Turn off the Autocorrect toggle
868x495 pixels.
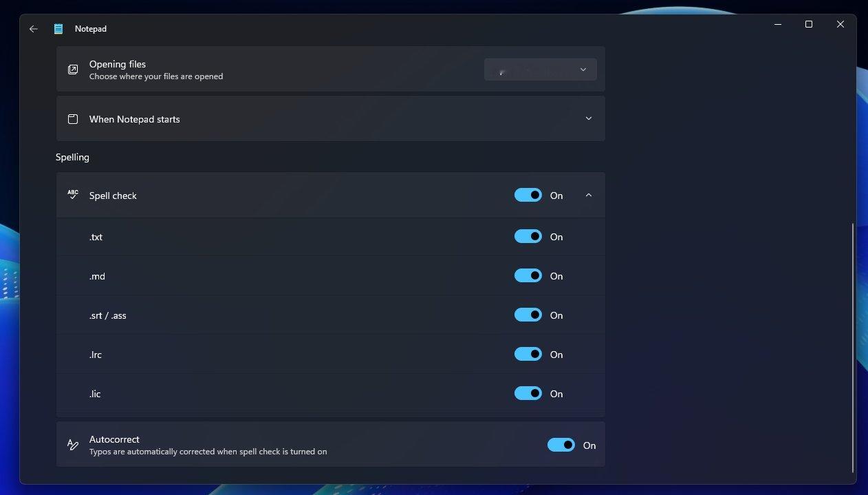[561, 445]
